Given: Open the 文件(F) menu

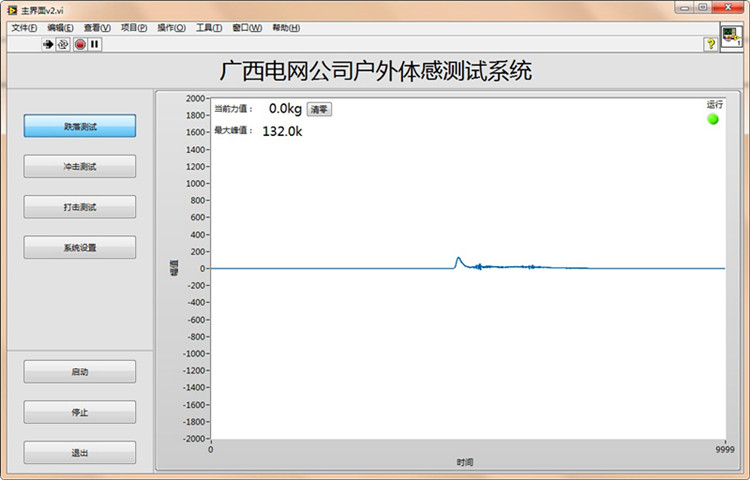Looking at the screenshot, I should click(x=24, y=28).
